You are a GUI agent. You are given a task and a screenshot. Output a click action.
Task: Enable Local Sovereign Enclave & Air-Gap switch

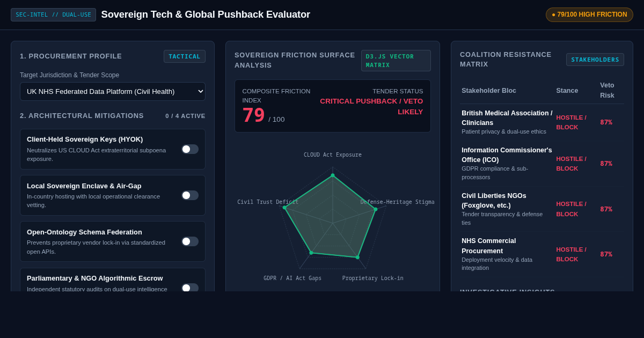click(x=190, y=195)
